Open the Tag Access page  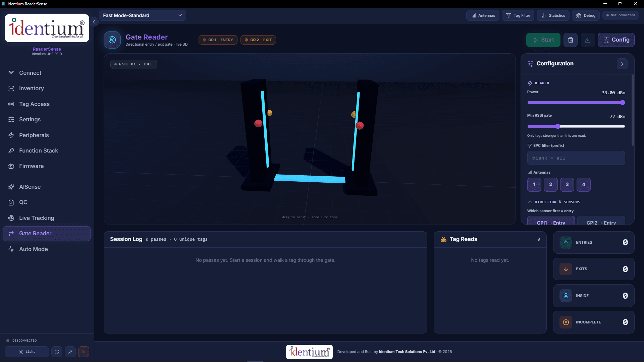point(47,104)
